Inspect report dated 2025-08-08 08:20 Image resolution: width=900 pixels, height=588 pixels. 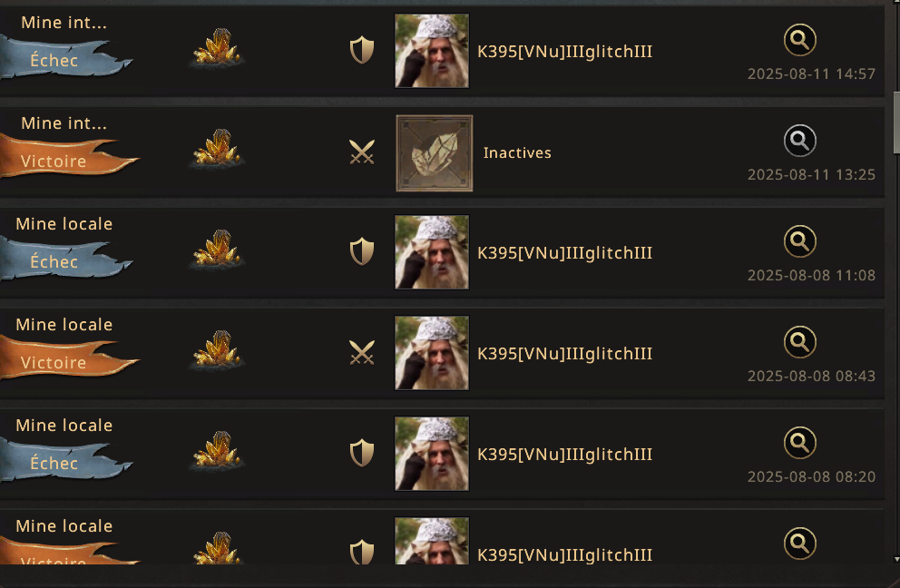(x=799, y=443)
